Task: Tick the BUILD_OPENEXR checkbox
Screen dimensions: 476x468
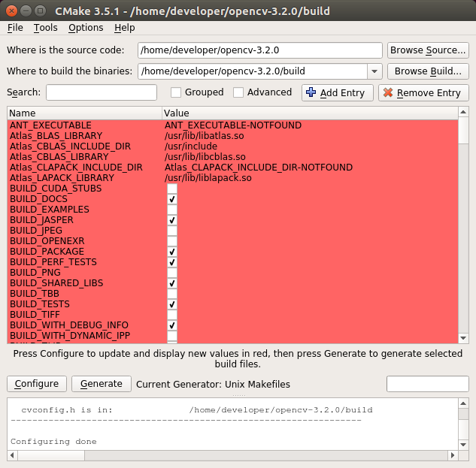Action: [172, 241]
